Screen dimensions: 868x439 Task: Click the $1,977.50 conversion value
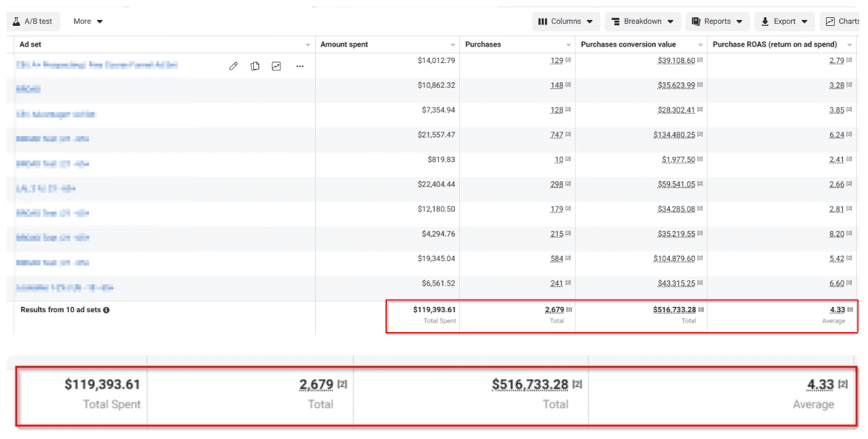[679, 159]
